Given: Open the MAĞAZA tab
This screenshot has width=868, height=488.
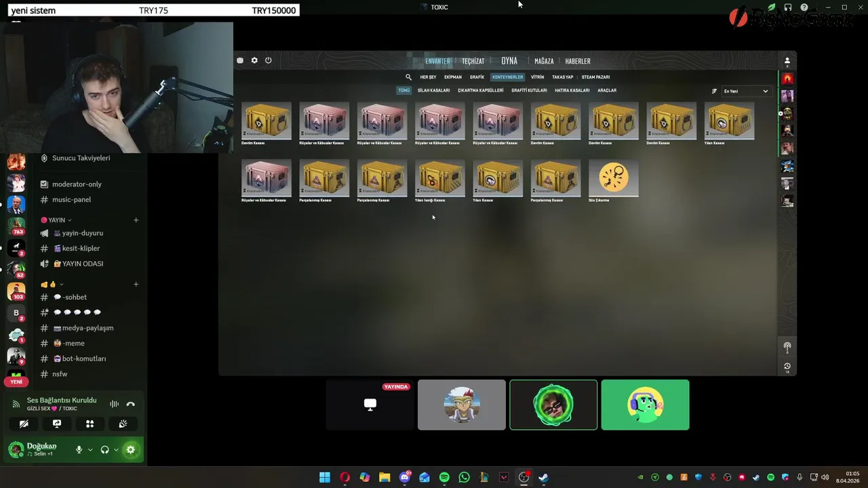Looking at the screenshot, I should [544, 61].
